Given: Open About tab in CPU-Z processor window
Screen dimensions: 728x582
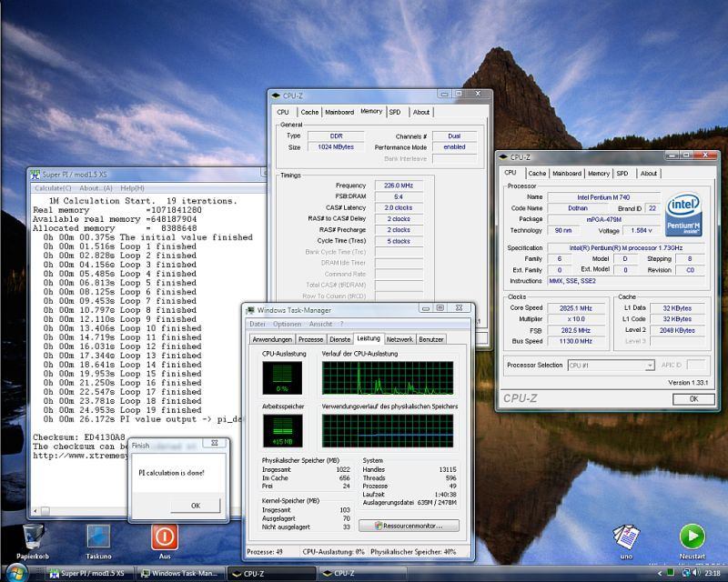Looking at the screenshot, I should (x=649, y=173).
